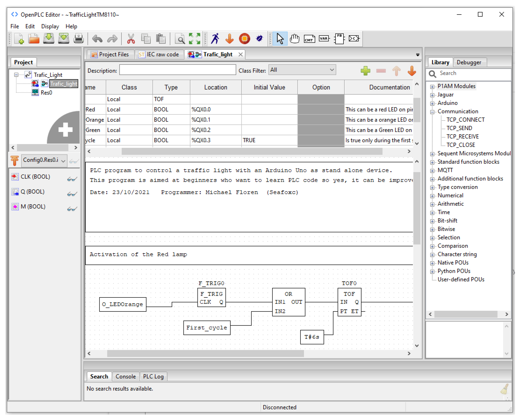Screen dimensions: 520x420
Task: Select the hand pan tool
Action: pos(294,38)
